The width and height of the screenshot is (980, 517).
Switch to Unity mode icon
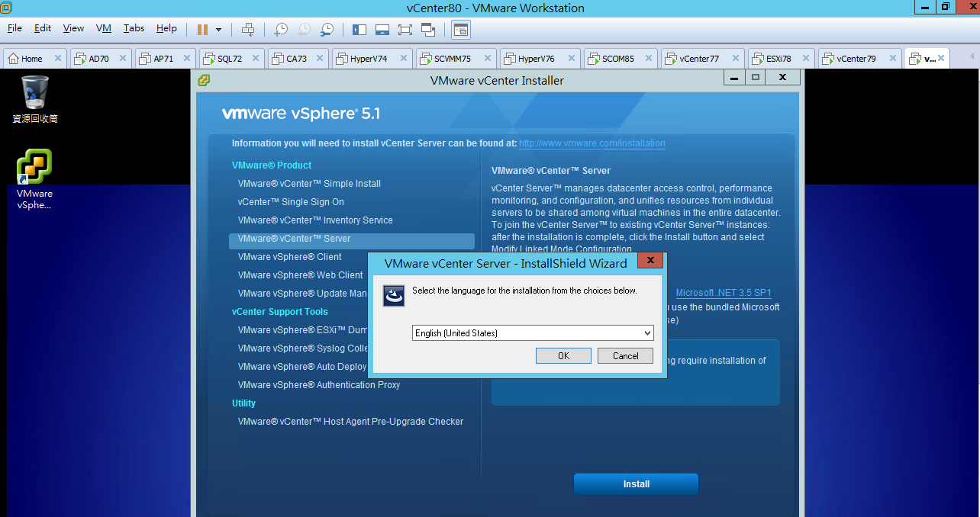(428, 30)
